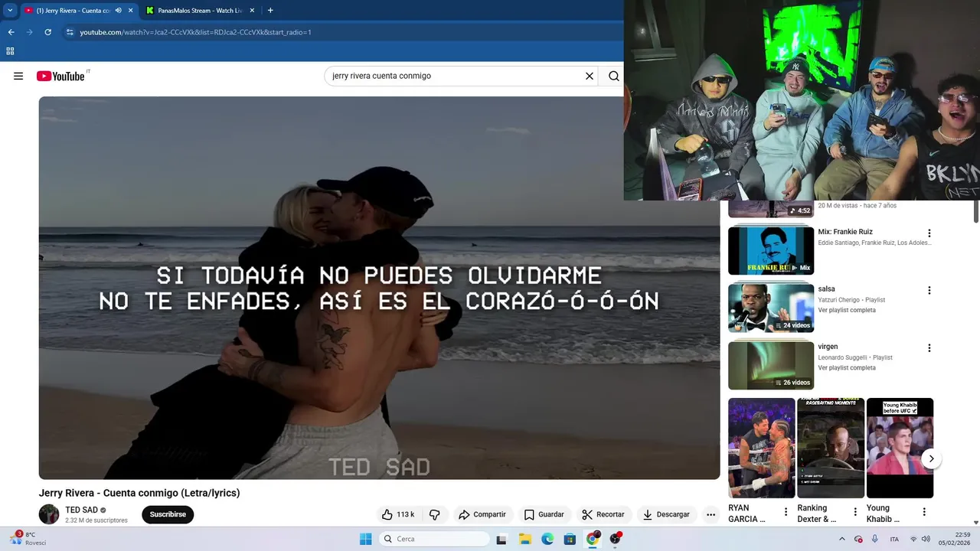Screen dimensions: 980x551
Task: Open the Windows Start menu
Action: coord(365,539)
